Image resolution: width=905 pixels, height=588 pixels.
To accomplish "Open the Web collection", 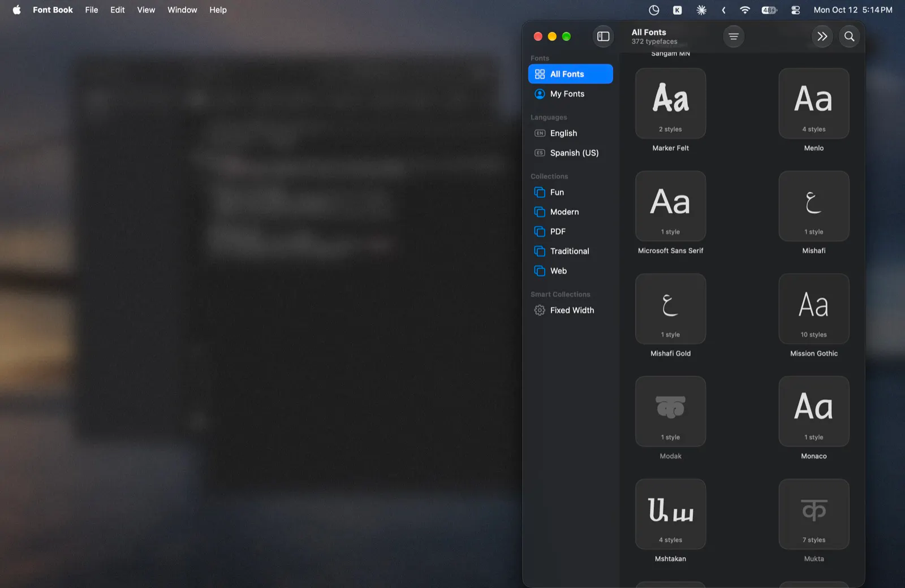I will pos(570,271).
